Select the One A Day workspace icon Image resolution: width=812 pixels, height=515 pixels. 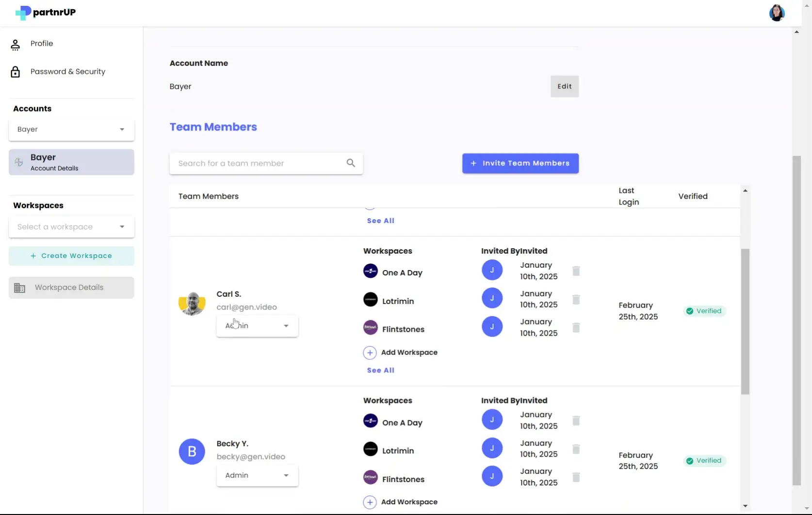point(370,272)
